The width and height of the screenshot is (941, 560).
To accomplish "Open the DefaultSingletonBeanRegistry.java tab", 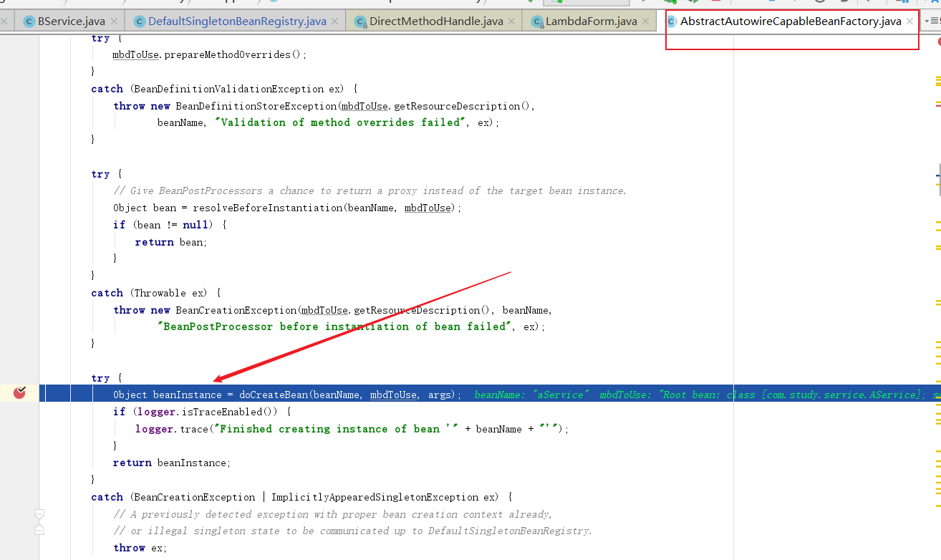I will tap(237, 21).
